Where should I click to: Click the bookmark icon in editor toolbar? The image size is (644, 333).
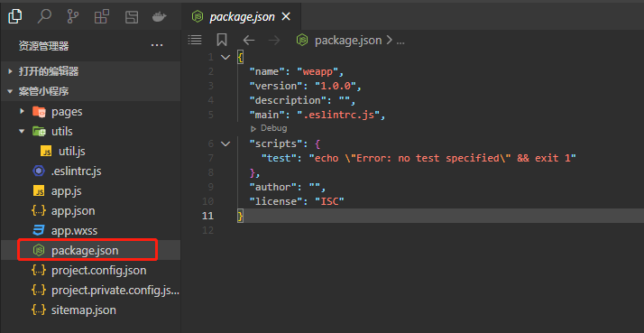point(222,40)
